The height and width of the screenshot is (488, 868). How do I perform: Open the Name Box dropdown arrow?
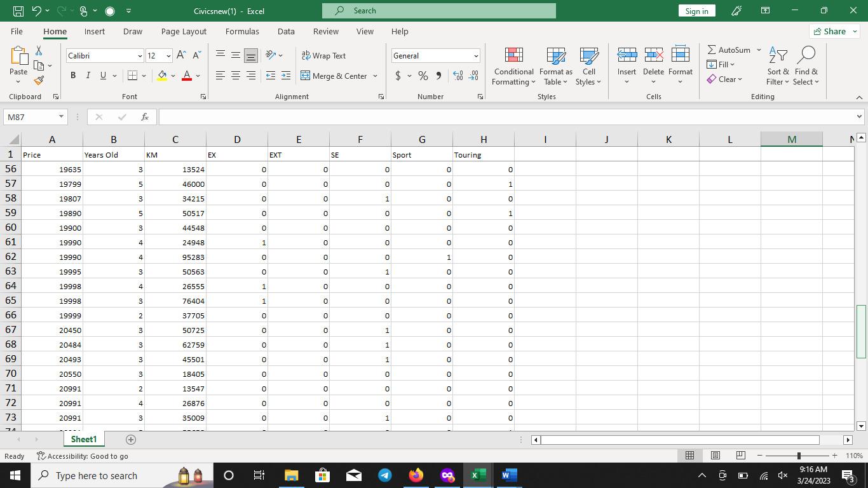pos(61,117)
